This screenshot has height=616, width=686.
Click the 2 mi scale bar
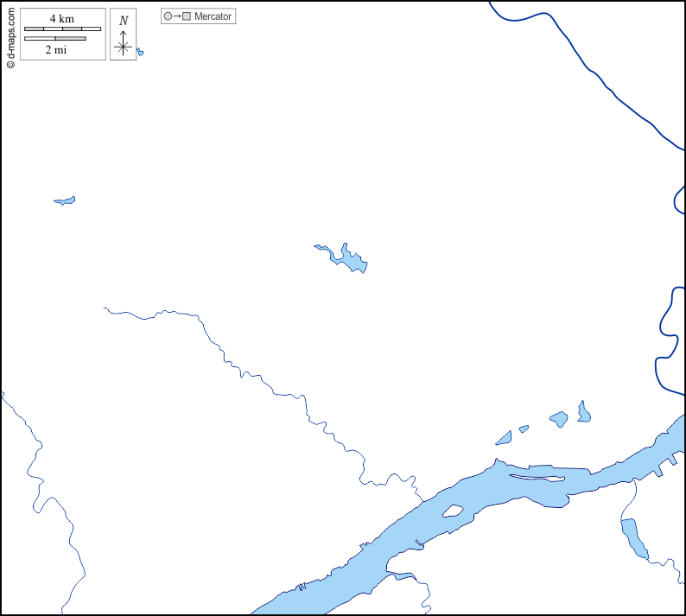click(55, 38)
